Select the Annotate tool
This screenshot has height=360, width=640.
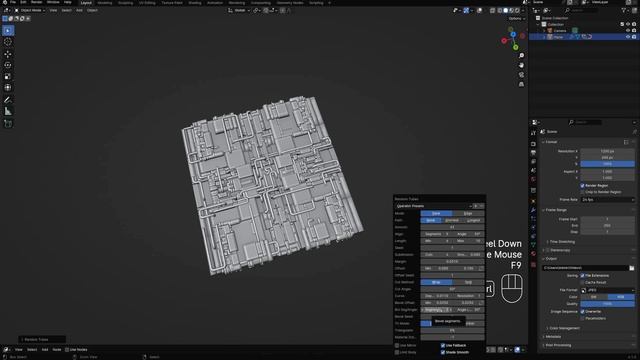(x=8, y=100)
